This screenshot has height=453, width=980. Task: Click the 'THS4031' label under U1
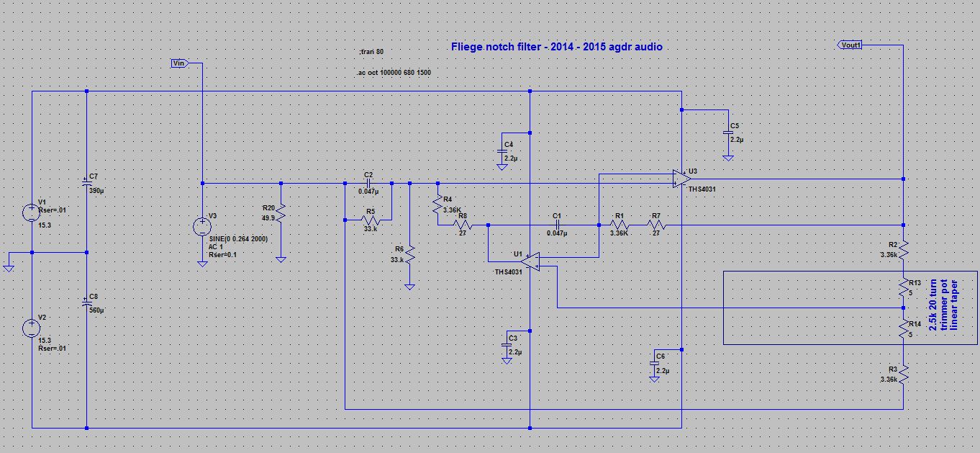tap(508, 272)
